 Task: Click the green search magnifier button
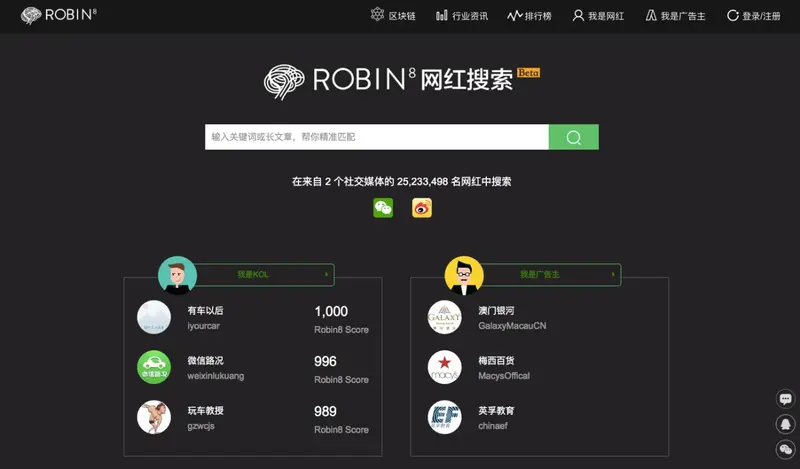click(573, 137)
